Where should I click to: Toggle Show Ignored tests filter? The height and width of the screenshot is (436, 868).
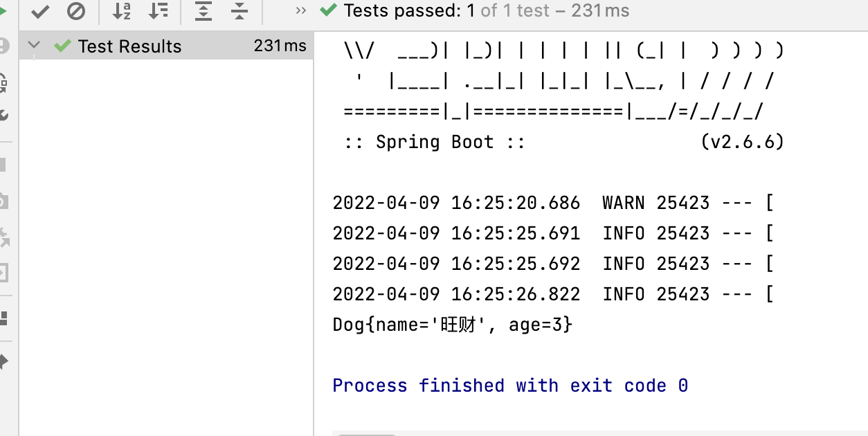click(x=76, y=11)
